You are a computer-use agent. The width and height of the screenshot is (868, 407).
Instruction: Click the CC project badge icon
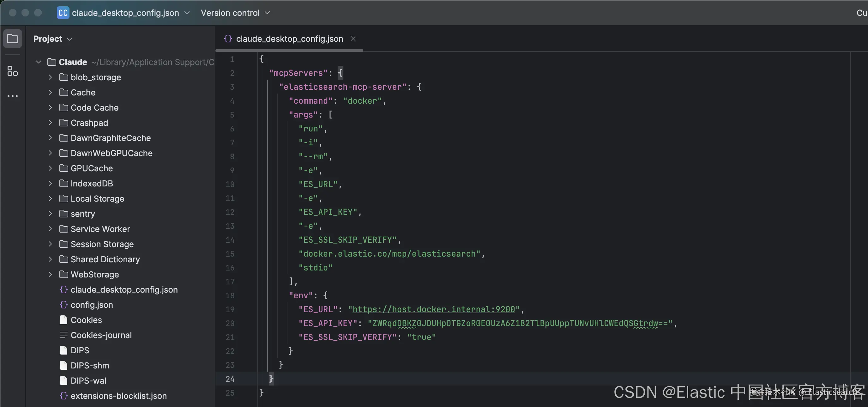(63, 13)
